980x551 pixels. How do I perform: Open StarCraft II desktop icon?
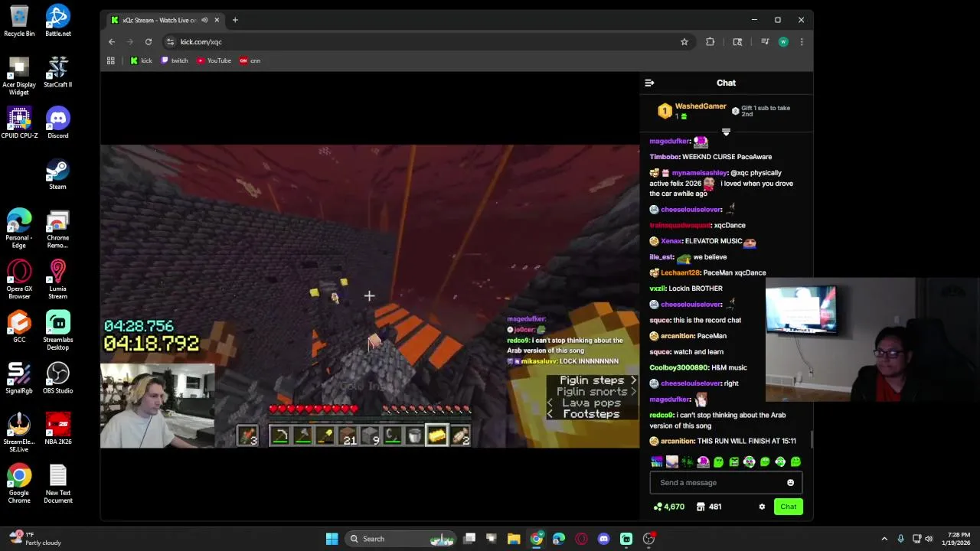58,72
